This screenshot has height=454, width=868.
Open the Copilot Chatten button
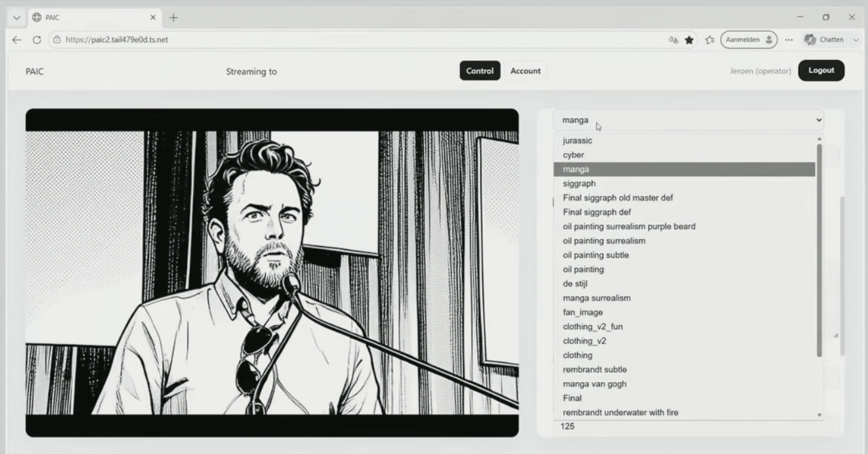pyautogui.click(x=823, y=40)
